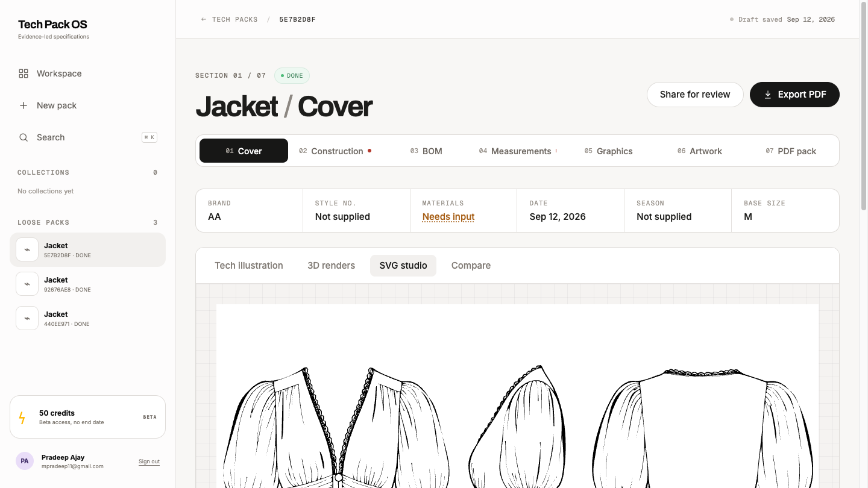Click the 'Draft saved' status text
This screenshot has height=488, width=868.
click(x=760, y=19)
